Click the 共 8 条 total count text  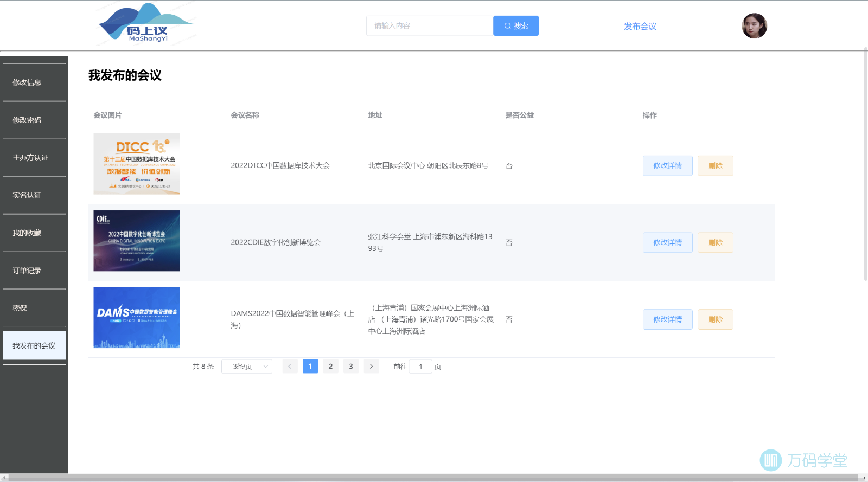tap(203, 367)
